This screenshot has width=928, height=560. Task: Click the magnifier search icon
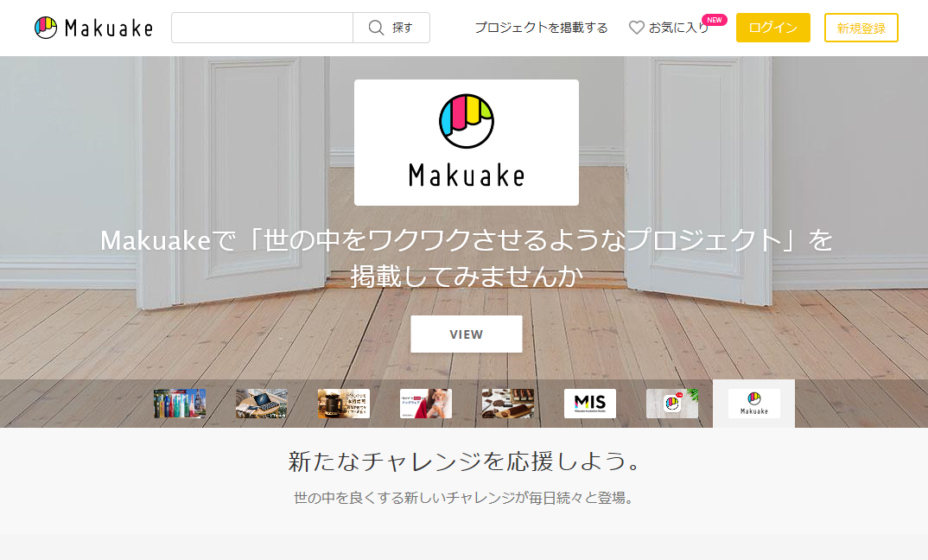[376, 28]
